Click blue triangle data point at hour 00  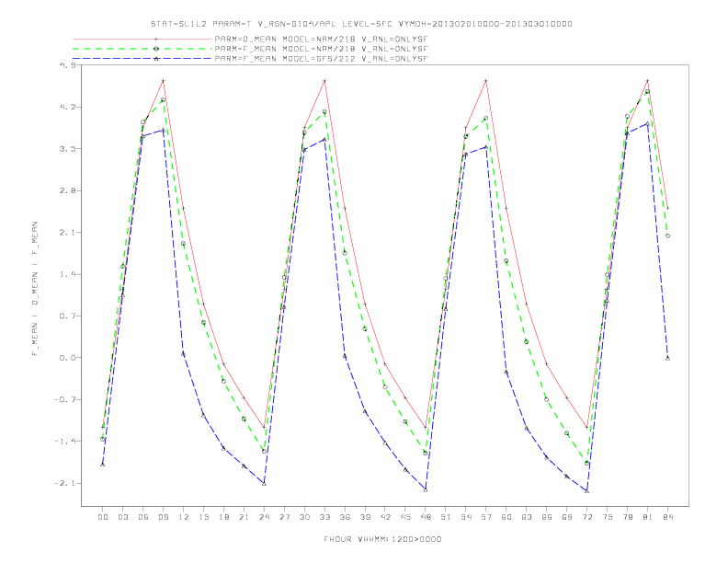click(103, 465)
